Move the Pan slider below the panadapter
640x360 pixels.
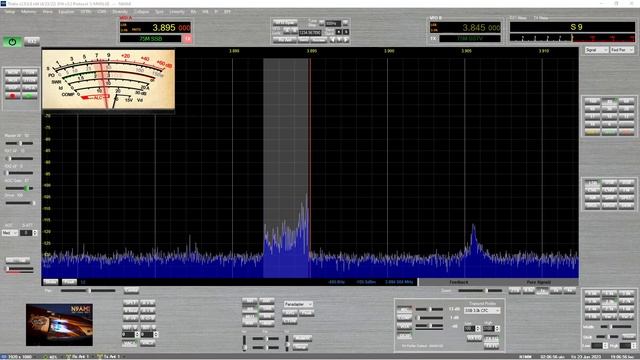pos(88,291)
